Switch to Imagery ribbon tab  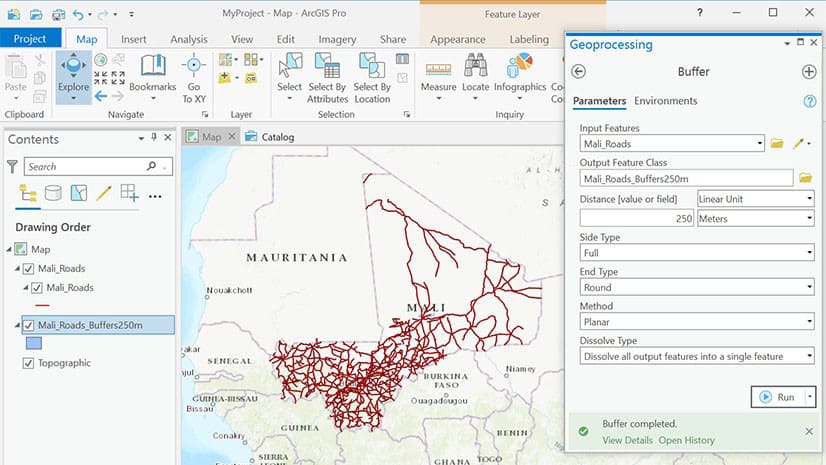(x=337, y=39)
